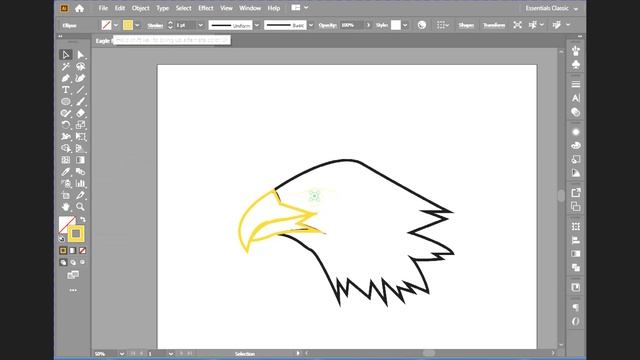640x360 pixels.
Task: Select the Zoom magnifier tool
Action: [80, 207]
